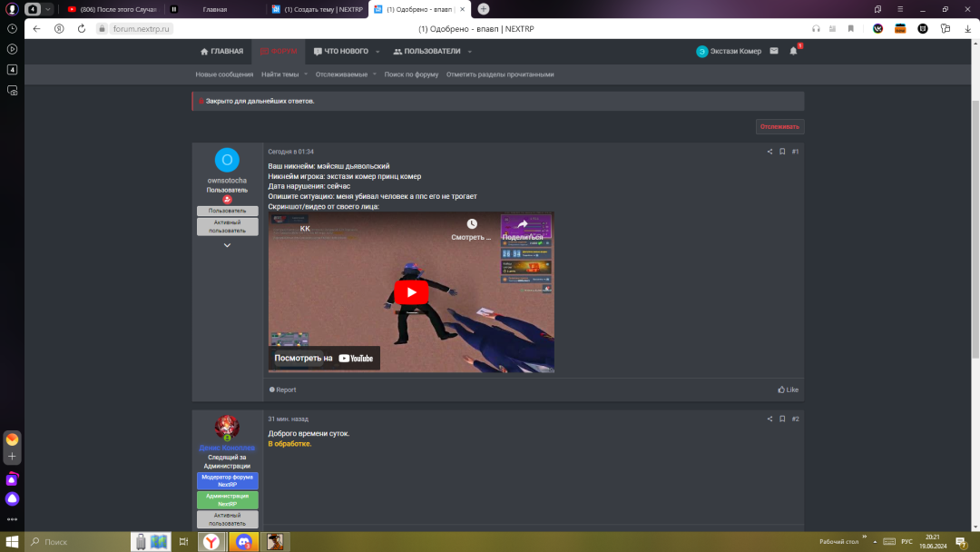Image resolution: width=980 pixels, height=552 pixels.
Task: Open the Alice assistant icon in sidebar
Action: [x=12, y=498]
